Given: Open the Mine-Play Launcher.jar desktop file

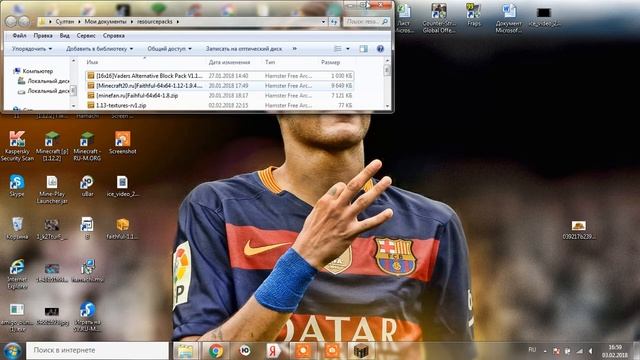Looking at the screenshot, I should [x=52, y=189].
